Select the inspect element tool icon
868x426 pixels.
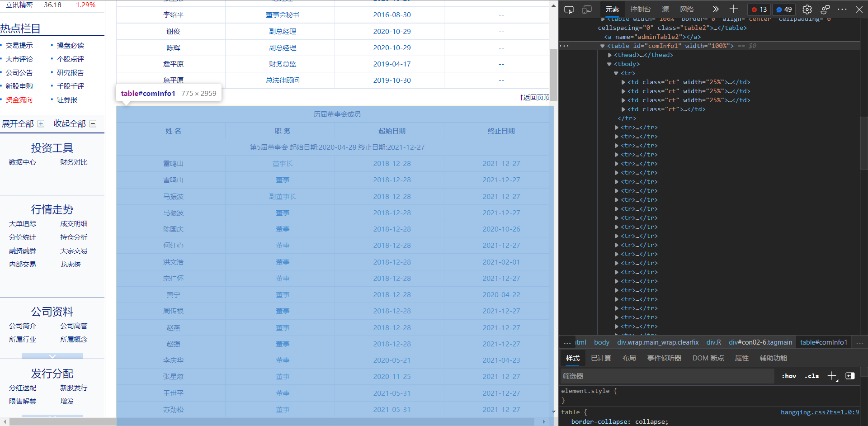tap(569, 9)
